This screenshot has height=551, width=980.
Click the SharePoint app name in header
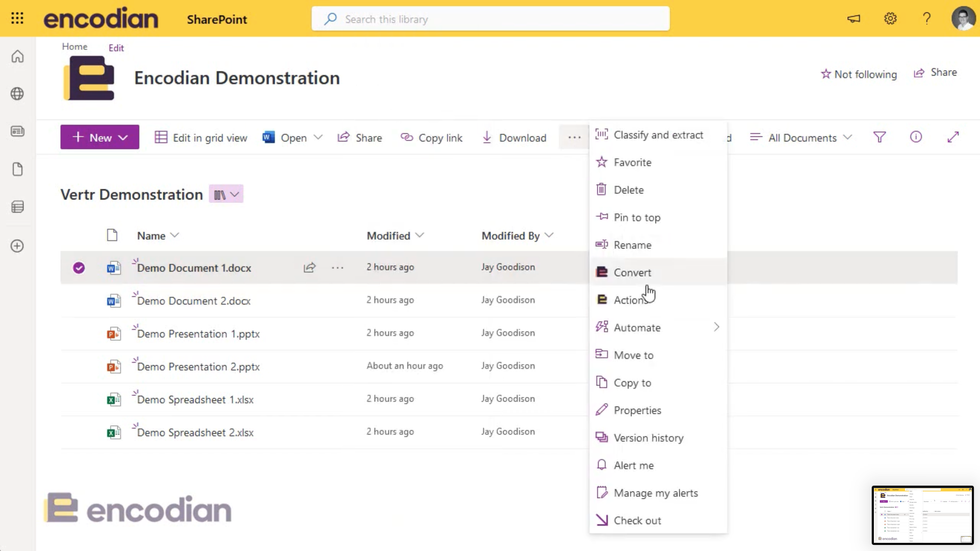click(217, 19)
